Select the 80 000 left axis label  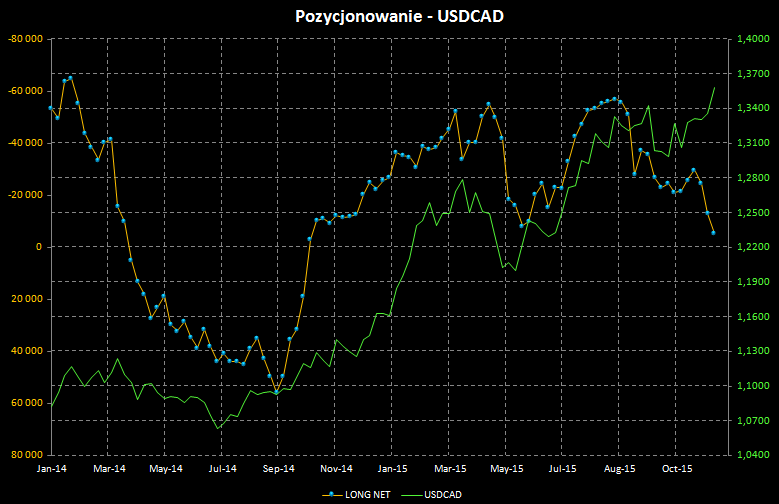pos(26,455)
